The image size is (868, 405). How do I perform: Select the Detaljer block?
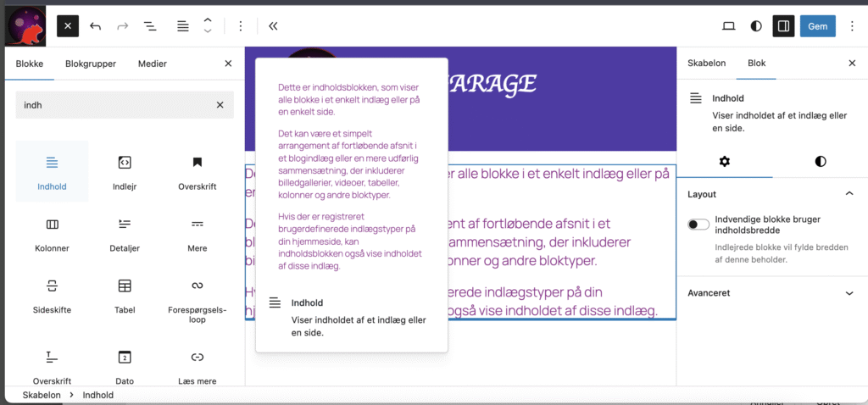(125, 225)
